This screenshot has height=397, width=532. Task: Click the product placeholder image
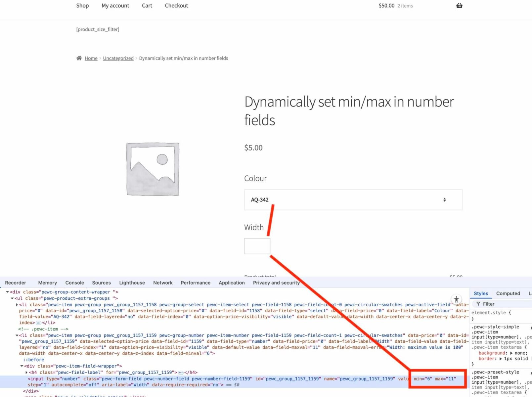[x=153, y=169]
